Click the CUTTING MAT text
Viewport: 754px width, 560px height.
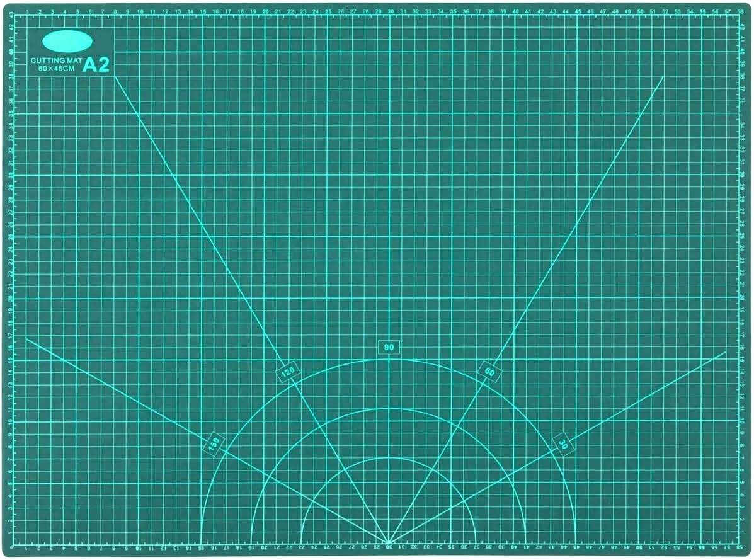[55, 60]
